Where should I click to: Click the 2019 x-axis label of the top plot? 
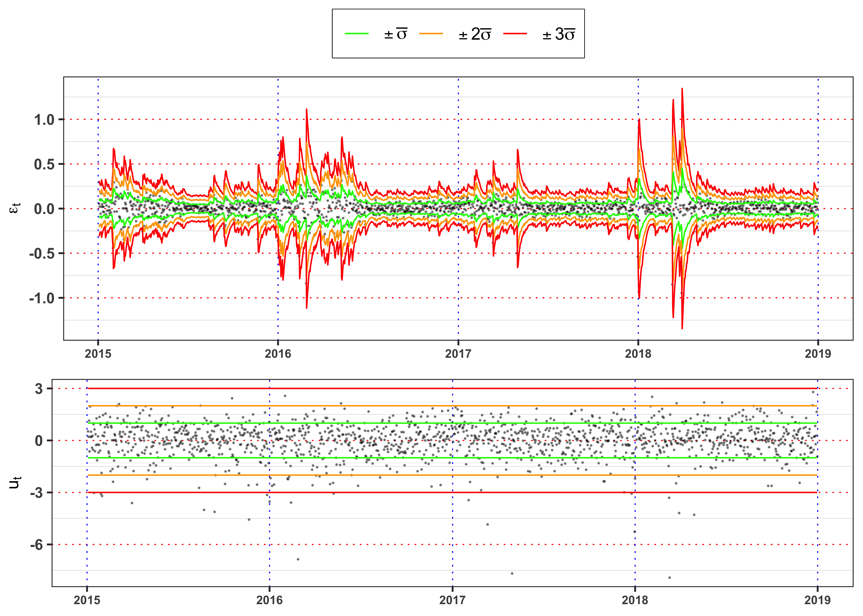[818, 354]
